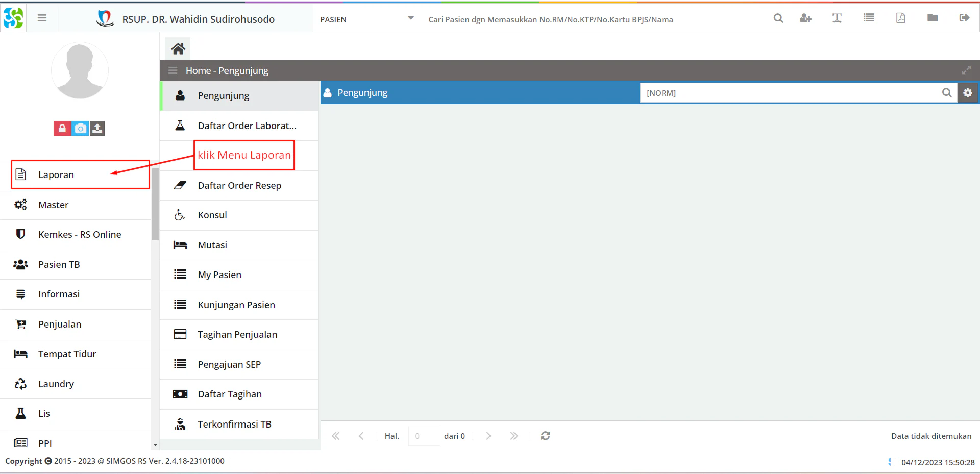Click the page number field showing 0
The image size is (980, 474).
point(424,436)
